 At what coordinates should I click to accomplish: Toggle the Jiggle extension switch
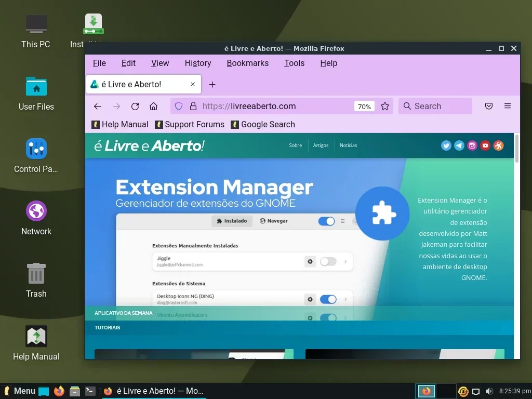(328, 262)
